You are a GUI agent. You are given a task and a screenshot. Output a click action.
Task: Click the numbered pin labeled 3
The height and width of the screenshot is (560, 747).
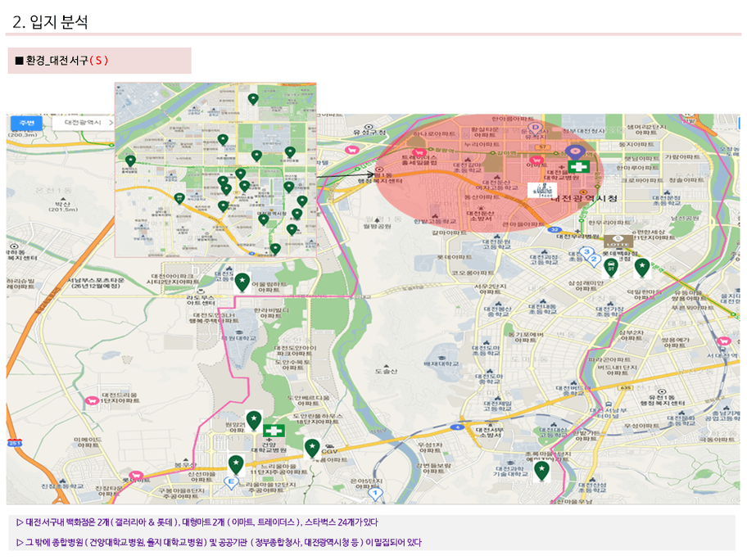point(586,252)
